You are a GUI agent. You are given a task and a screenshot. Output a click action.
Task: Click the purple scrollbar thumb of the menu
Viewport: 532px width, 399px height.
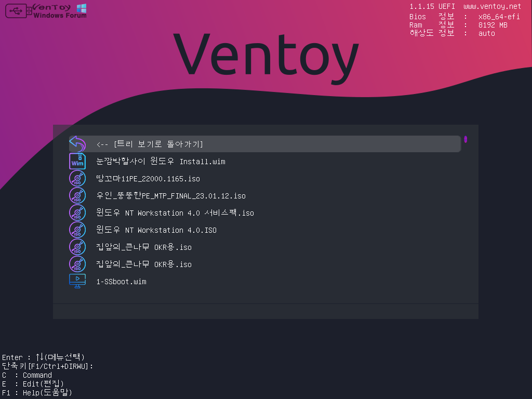pyautogui.click(x=465, y=139)
